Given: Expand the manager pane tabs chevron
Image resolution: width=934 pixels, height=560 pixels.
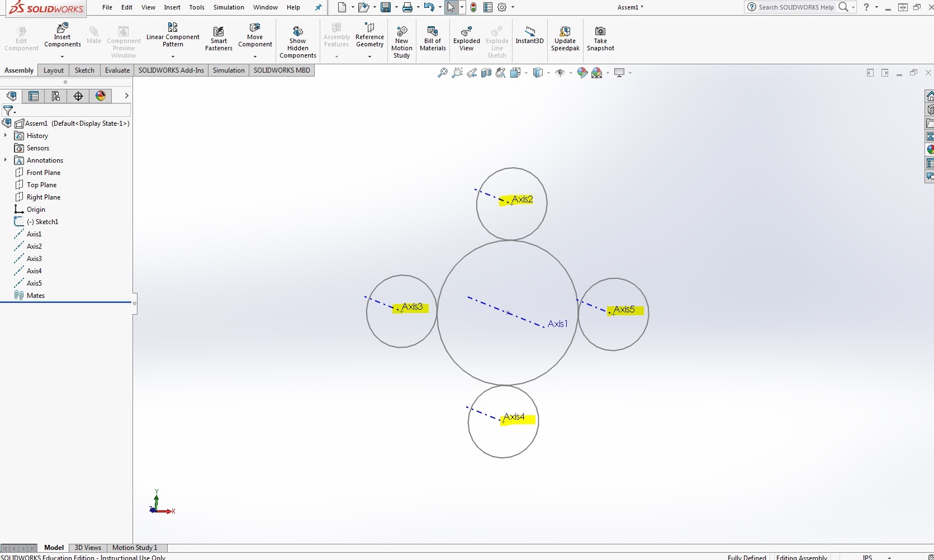Looking at the screenshot, I should pos(126,96).
